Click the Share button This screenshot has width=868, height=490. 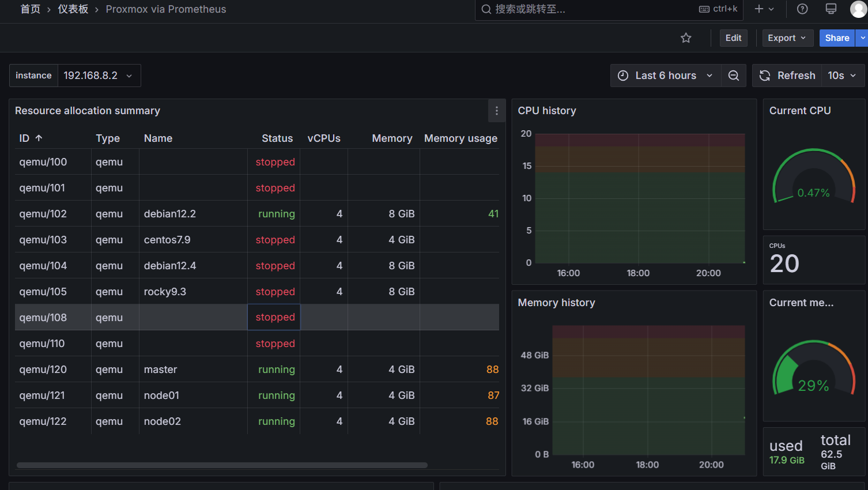(837, 38)
